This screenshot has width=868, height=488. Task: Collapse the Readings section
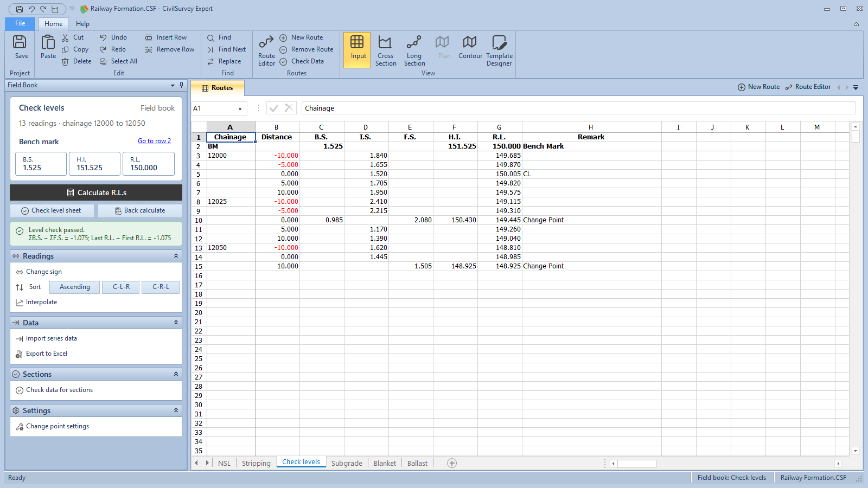click(x=176, y=256)
